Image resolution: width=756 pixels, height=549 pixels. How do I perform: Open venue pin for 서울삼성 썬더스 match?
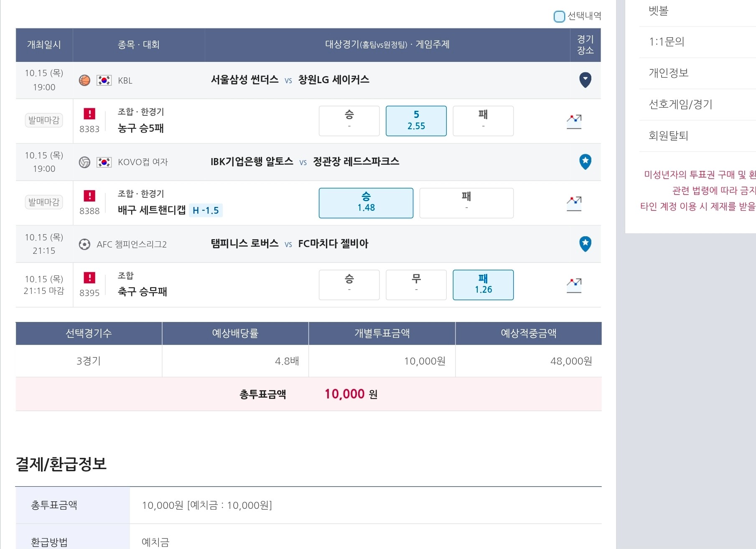coord(585,80)
